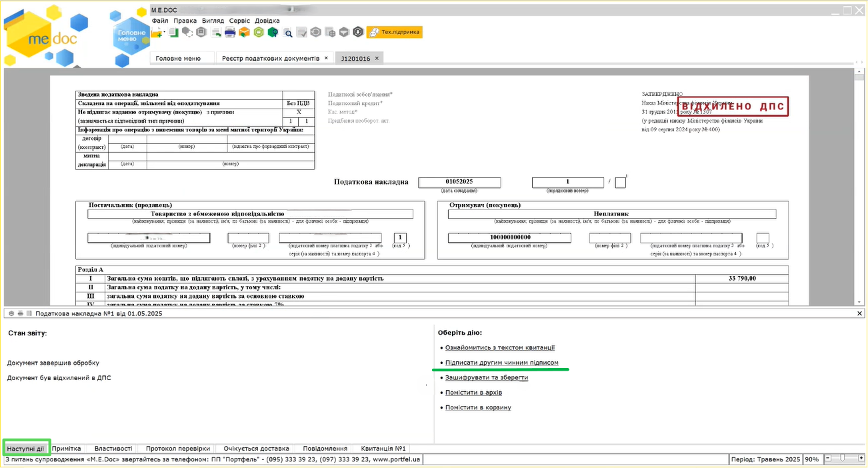Click the printer icon in the toolbar

pyautogui.click(x=230, y=32)
